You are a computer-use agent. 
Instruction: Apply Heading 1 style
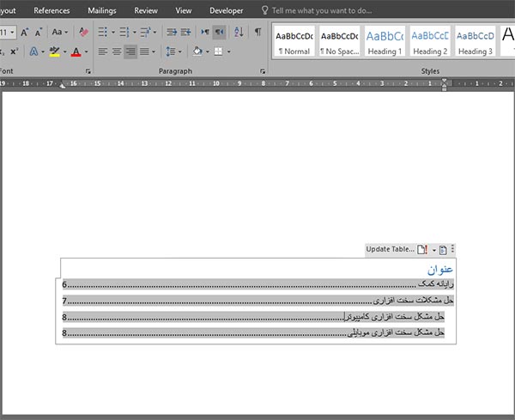coord(385,41)
